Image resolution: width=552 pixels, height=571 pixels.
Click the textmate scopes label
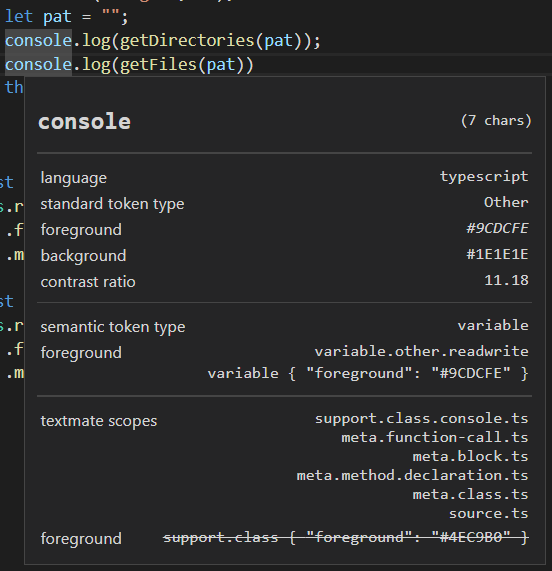tap(99, 421)
